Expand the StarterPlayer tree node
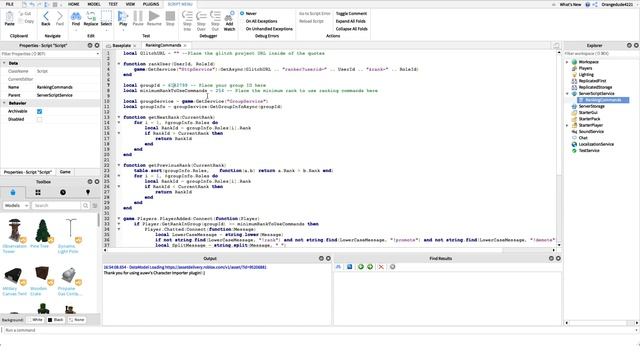The width and height of the screenshot is (640, 360). click(567, 125)
